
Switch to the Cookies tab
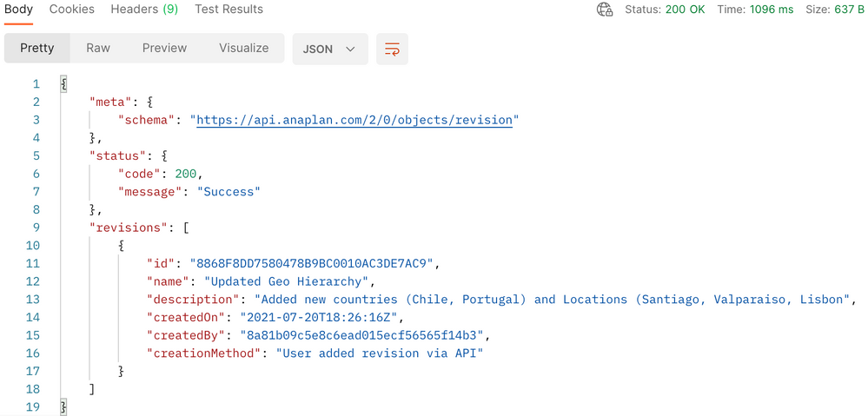click(72, 10)
